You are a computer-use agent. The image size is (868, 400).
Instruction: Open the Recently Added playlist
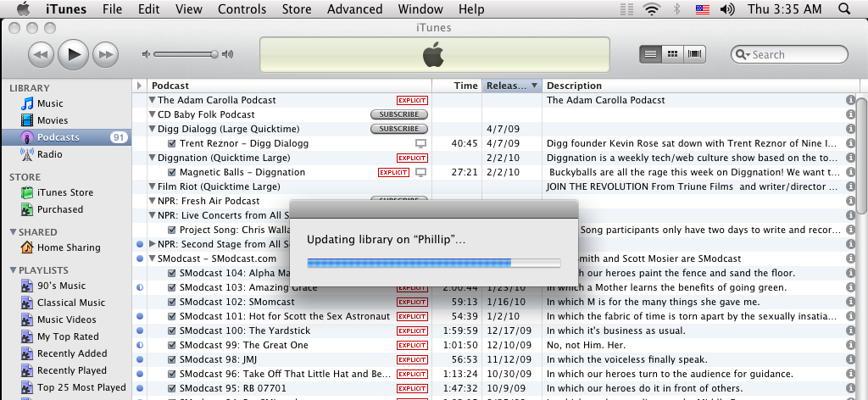72,353
